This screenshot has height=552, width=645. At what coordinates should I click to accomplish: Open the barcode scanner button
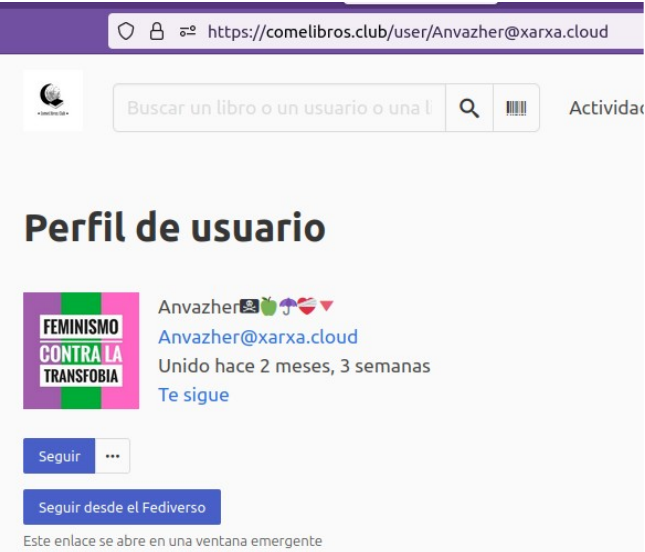tap(516, 108)
